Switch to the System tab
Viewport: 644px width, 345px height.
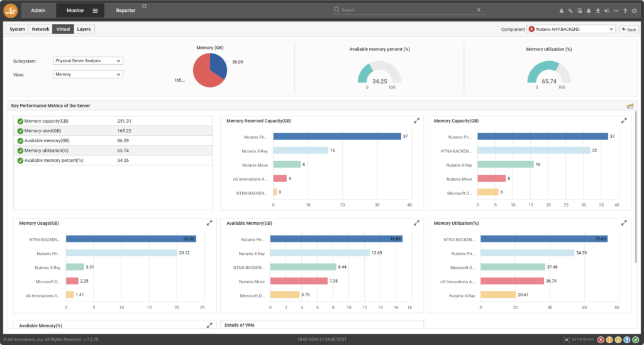[x=17, y=29]
